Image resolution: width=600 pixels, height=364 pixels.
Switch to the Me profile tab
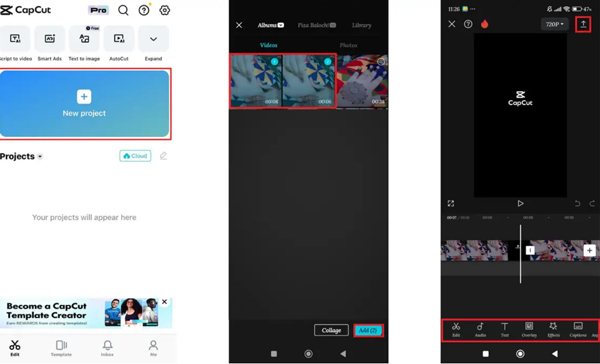click(153, 348)
